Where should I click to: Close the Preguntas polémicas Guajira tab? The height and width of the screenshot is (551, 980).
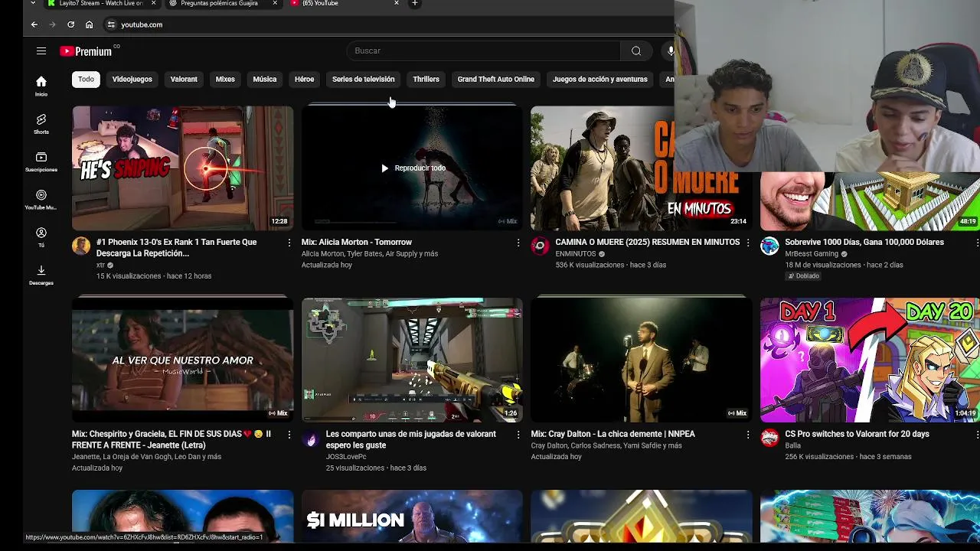pyautogui.click(x=275, y=4)
